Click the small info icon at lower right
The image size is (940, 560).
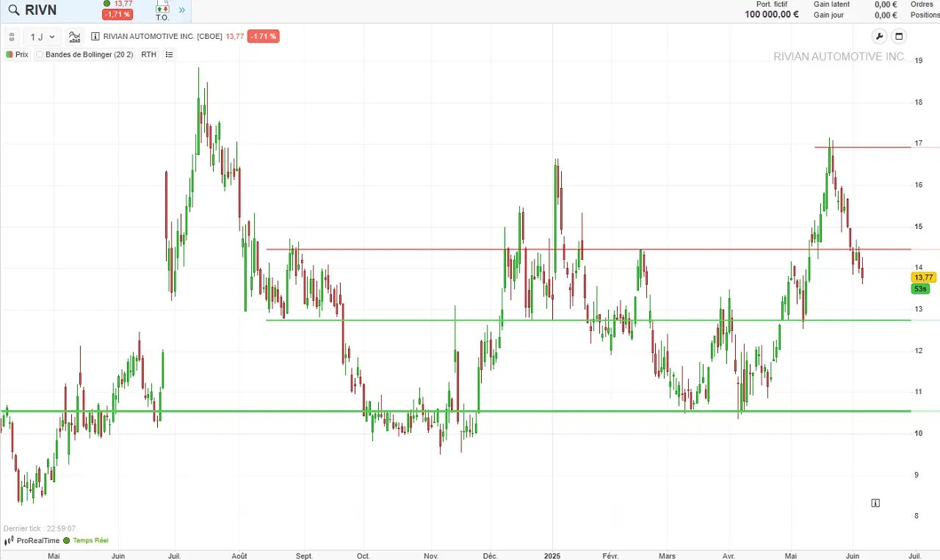pyautogui.click(x=875, y=503)
